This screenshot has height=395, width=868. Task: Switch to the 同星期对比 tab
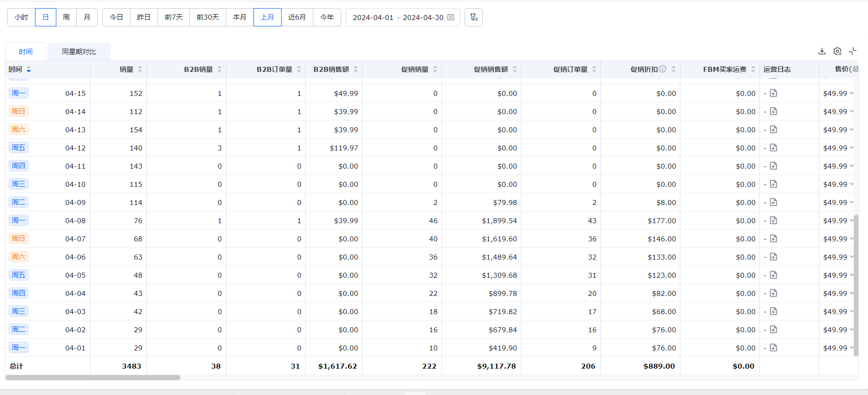click(79, 52)
